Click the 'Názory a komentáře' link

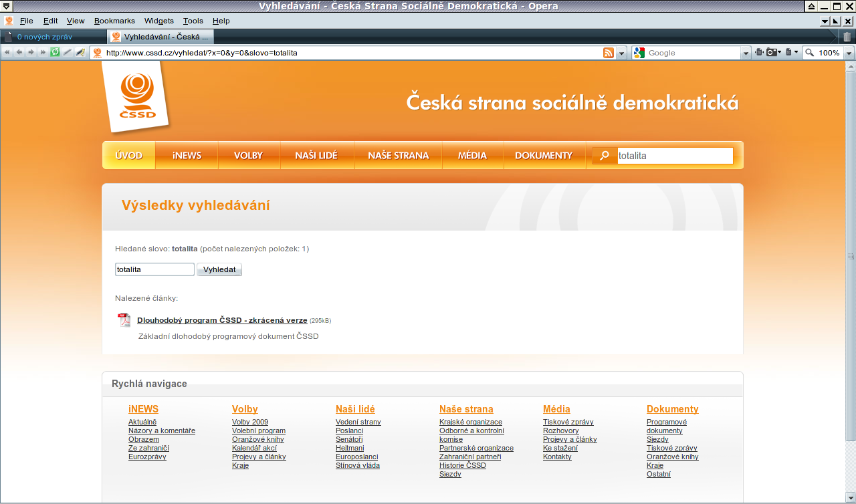[162, 430]
